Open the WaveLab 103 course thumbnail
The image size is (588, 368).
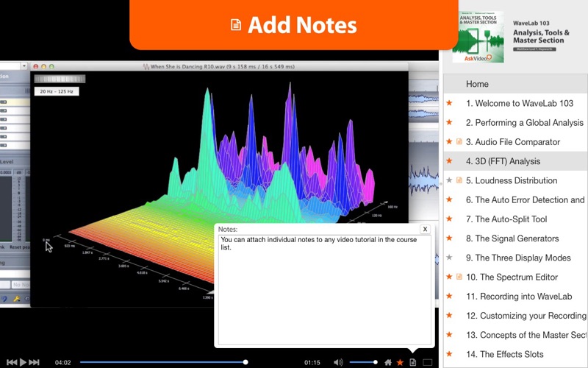(478, 36)
